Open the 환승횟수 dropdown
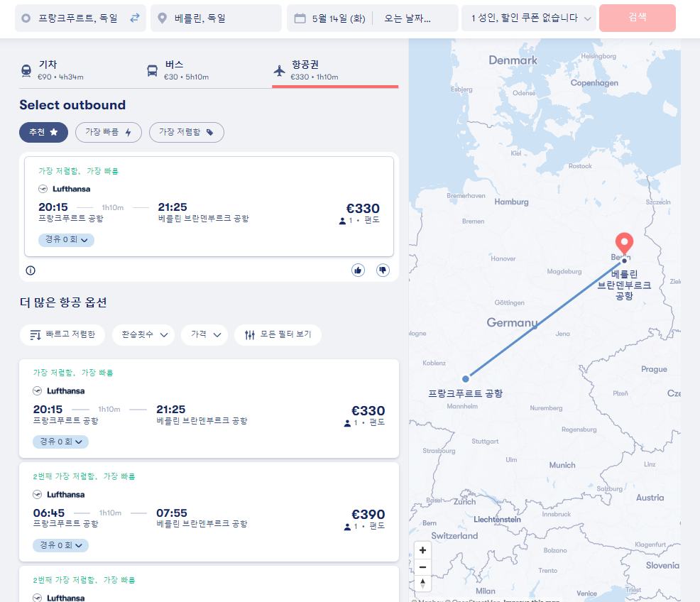 tap(144, 334)
